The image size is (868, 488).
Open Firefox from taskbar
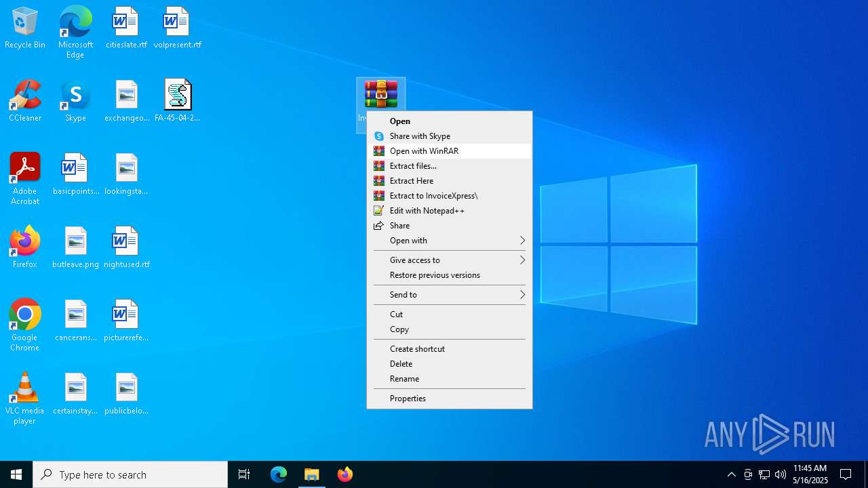345,474
